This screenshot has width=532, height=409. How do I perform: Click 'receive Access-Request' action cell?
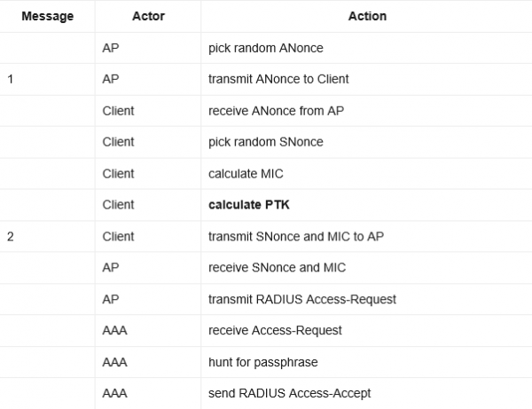tap(366, 331)
